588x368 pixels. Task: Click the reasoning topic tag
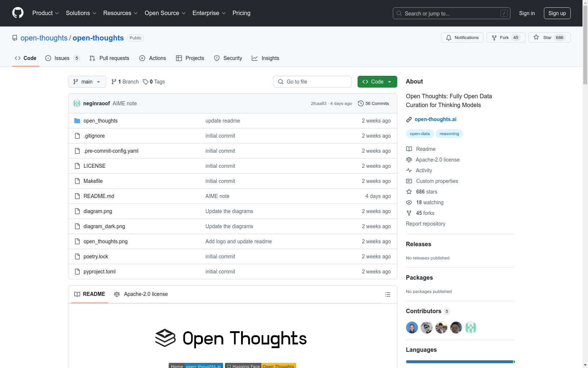click(x=449, y=134)
